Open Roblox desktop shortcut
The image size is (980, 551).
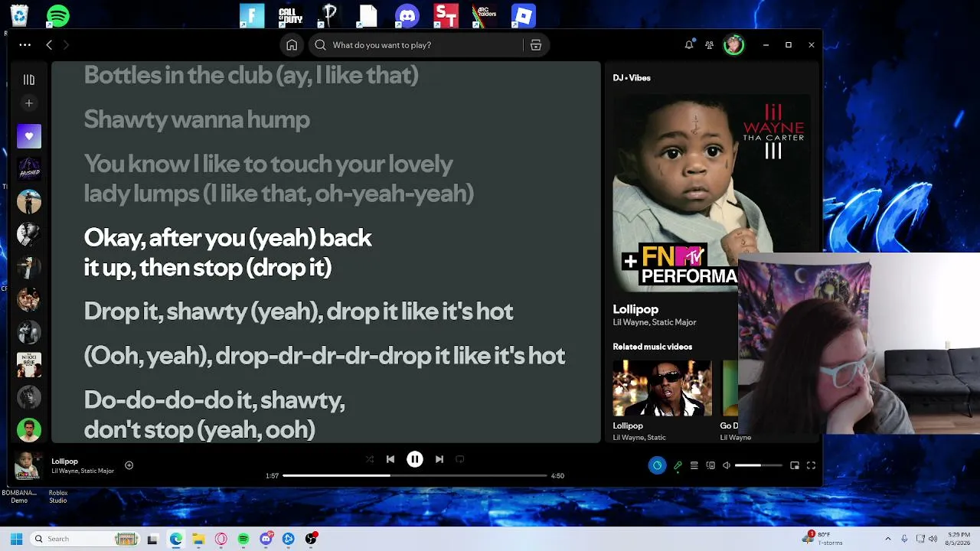524,15
